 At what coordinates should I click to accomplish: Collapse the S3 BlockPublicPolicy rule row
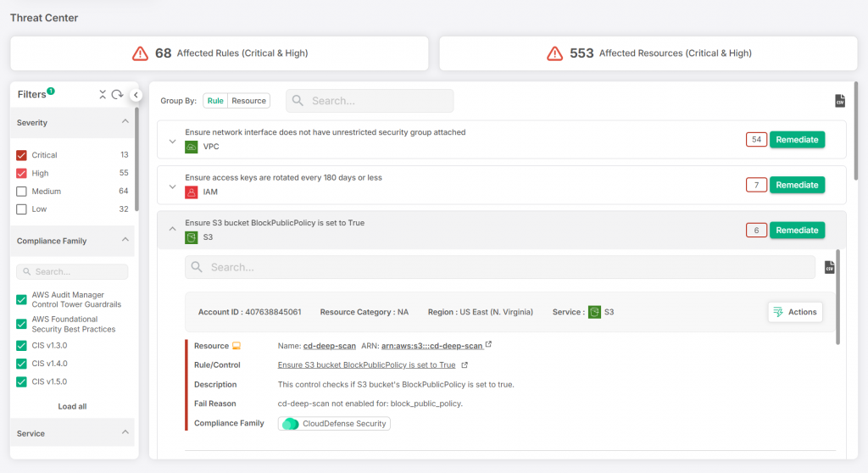coord(172,230)
